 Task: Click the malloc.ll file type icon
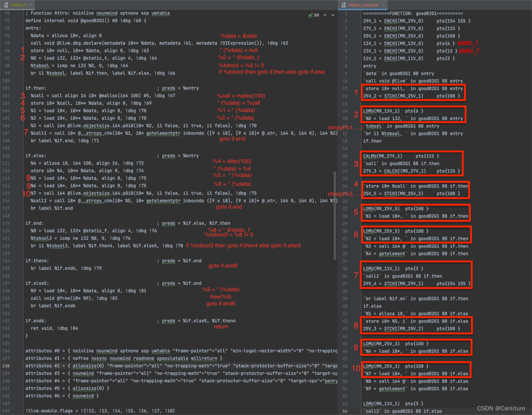pyautogui.click(x=6, y=5)
